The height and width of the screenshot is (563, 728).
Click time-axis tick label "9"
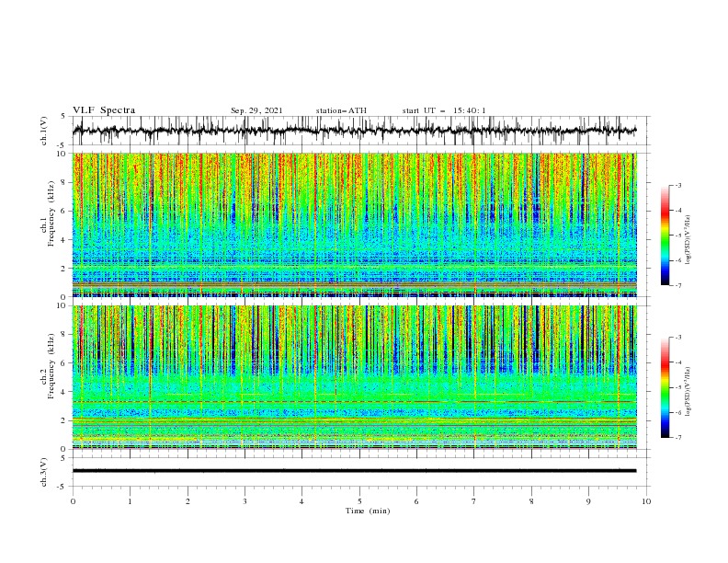[588, 501]
